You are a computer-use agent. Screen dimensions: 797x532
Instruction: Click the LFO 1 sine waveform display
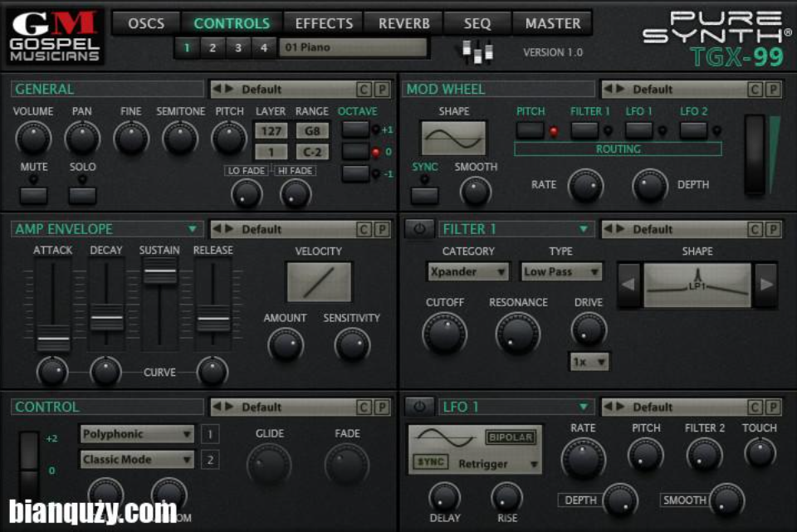pos(446,437)
